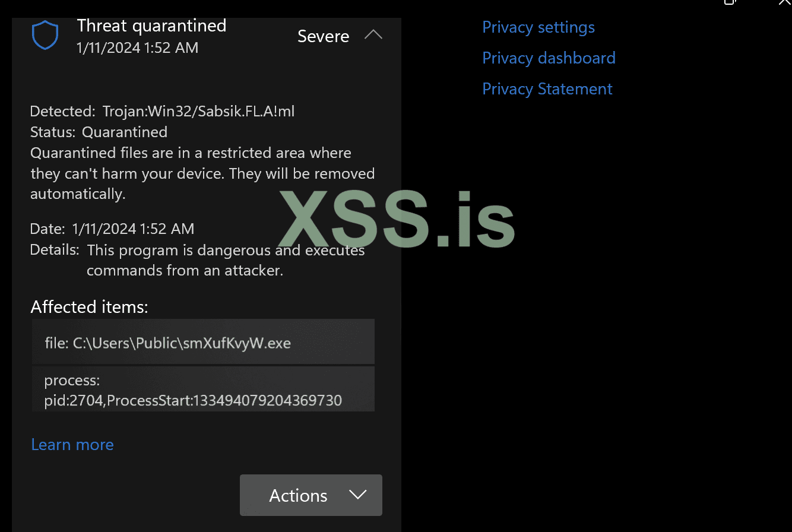
Task: Click the Details description about attacker commands
Action: point(226,260)
